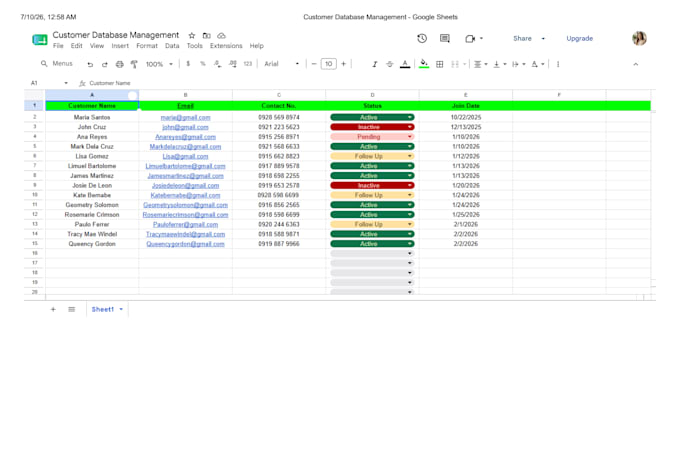This screenshot has width=680, height=459.
Task: Open version history clock icon
Action: point(422,38)
